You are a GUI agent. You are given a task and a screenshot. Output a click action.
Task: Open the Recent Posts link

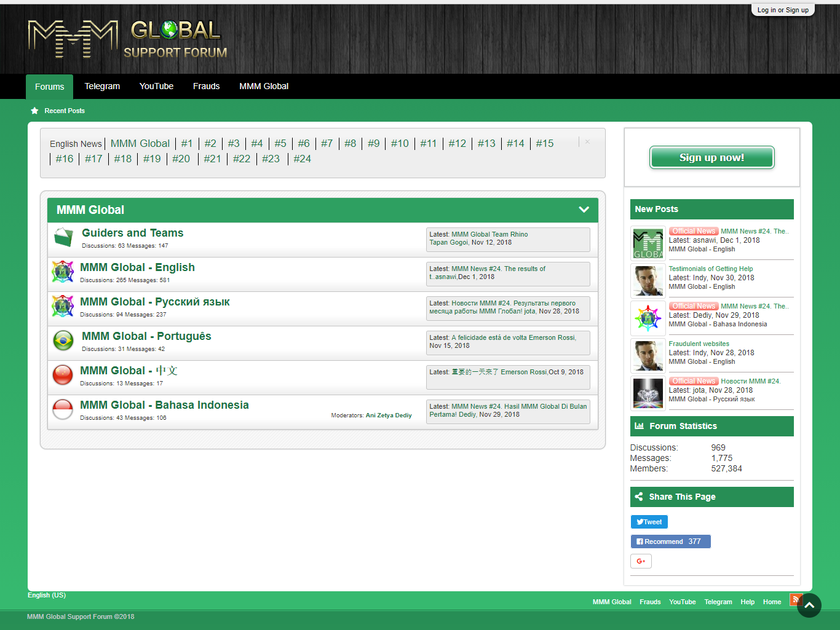point(65,111)
